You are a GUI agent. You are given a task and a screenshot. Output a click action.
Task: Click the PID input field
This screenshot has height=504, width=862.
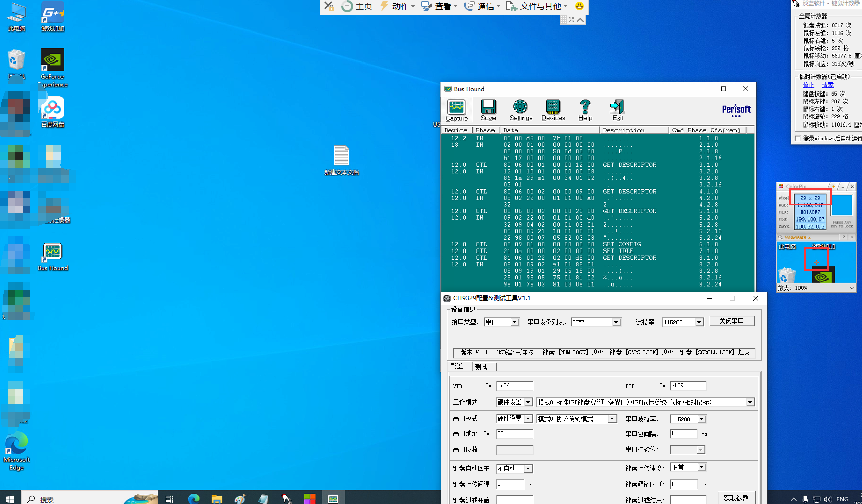coord(688,386)
